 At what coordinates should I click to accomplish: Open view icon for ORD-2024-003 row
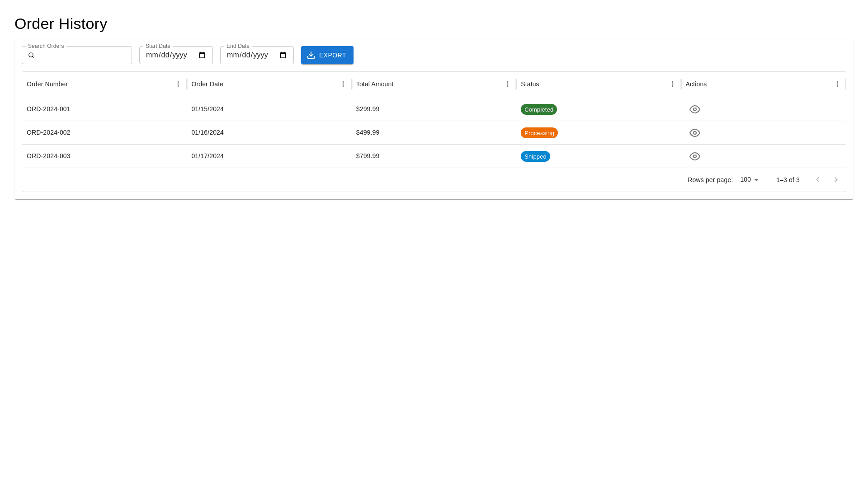(694, 156)
